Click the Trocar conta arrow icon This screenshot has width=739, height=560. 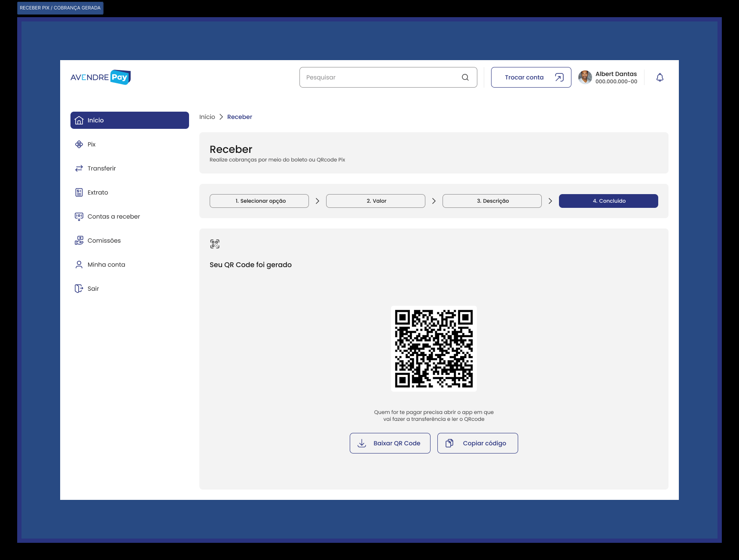tap(559, 77)
